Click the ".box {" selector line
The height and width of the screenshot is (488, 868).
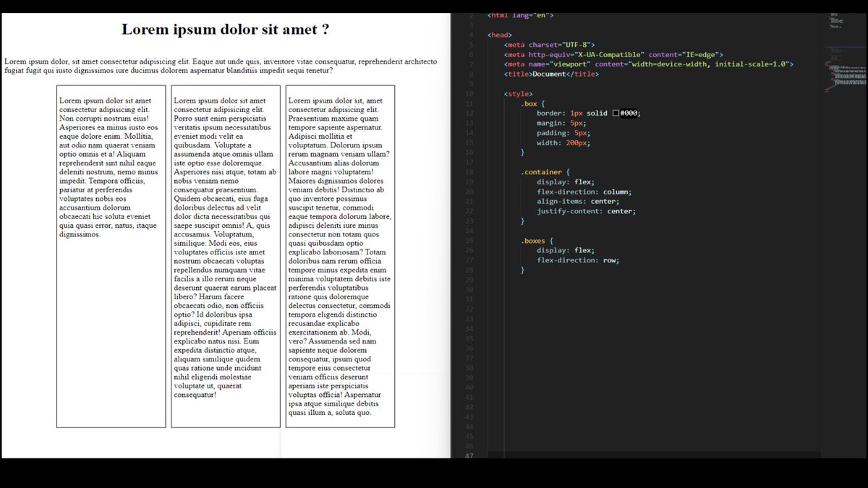532,103
